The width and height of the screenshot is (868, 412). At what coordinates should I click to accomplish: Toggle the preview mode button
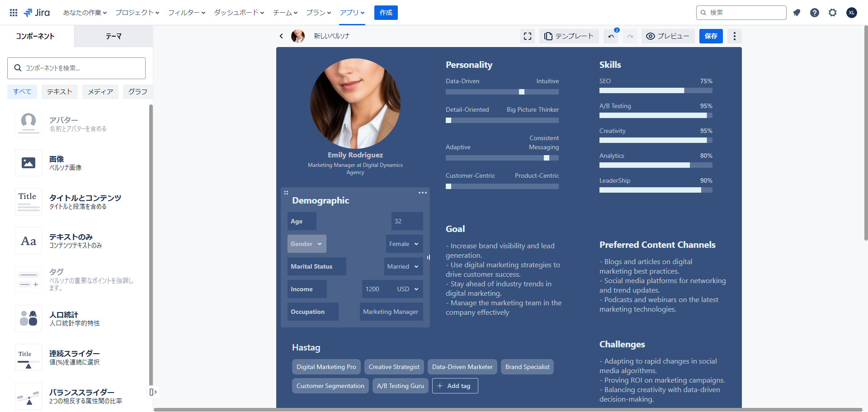[x=668, y=36]
